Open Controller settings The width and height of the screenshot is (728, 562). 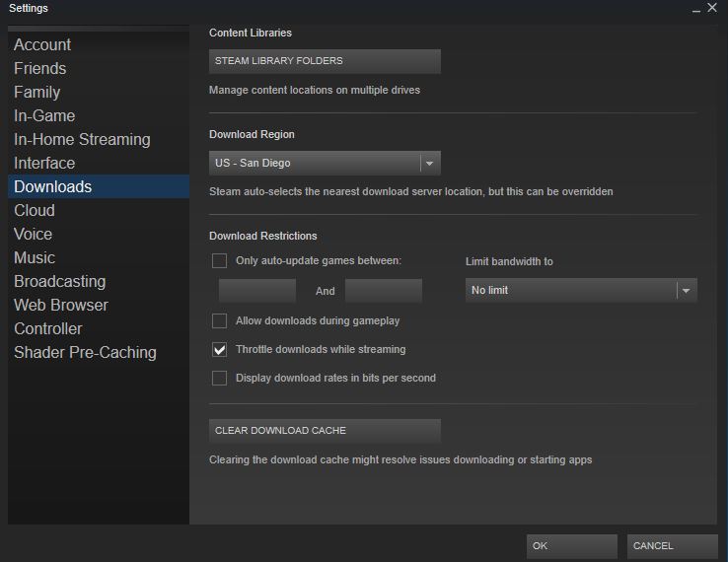point(99,329)
